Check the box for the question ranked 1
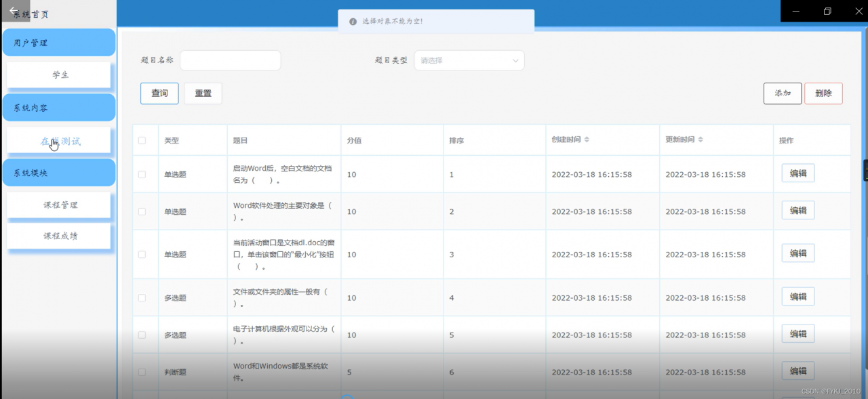868x399 pixels. (142, 174)
